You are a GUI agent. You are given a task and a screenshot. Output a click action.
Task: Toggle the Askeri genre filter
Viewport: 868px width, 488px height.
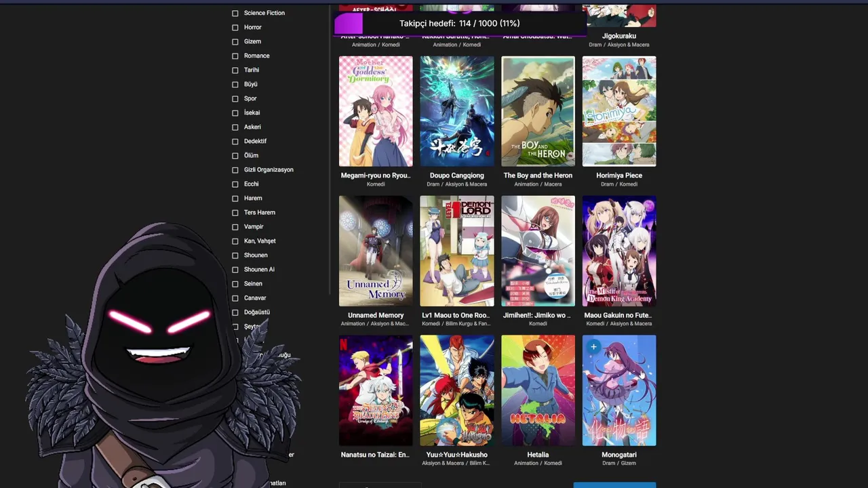click(x=235, y=127)
